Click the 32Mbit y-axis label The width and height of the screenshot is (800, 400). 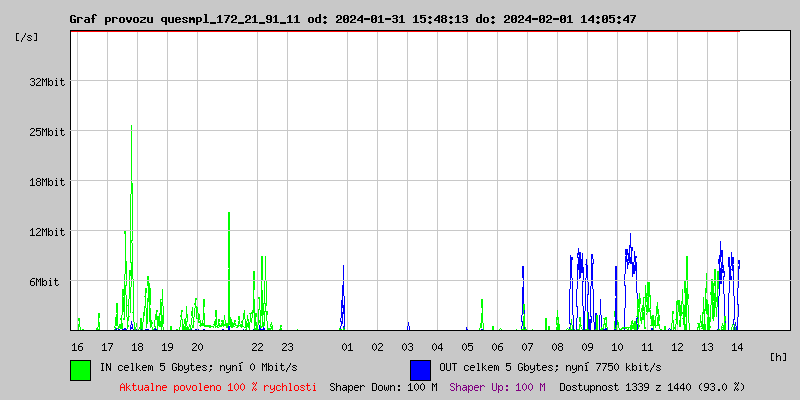47,82
